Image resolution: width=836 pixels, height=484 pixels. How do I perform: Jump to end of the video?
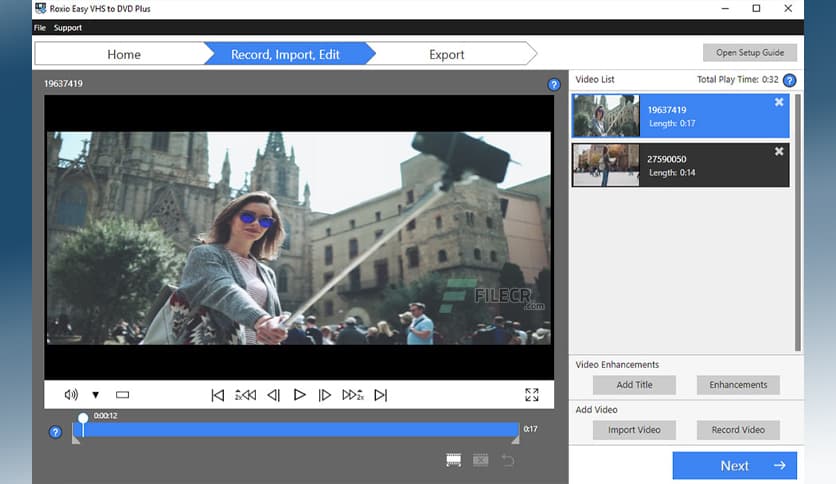381,395
